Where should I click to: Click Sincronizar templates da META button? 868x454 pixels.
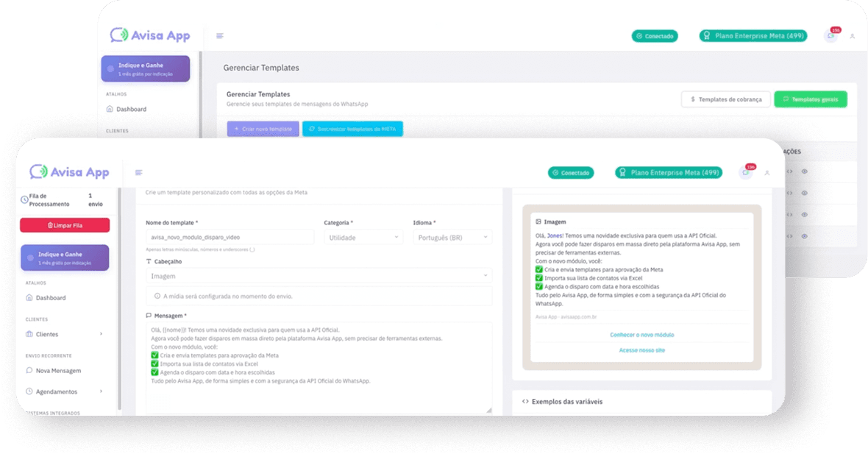click(352, 129)
